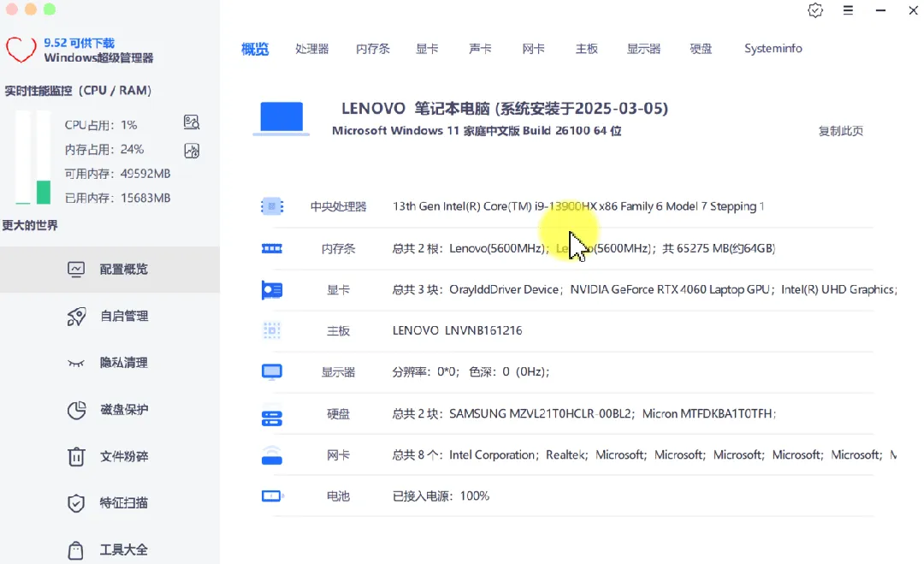Click the heart logo icon
Image resolution: width=924 pixels, height=564 pixels.
click(x=21, y=50)
